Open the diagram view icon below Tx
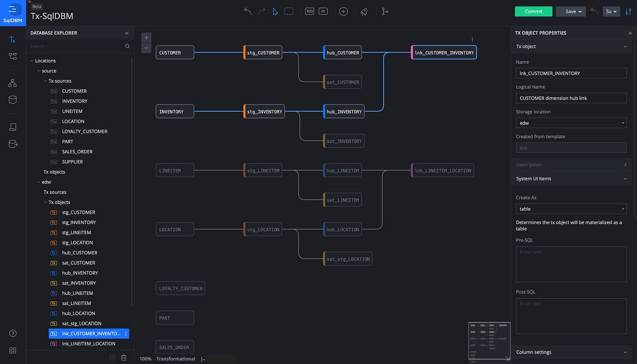637x364 pixels. click(13, 56)
